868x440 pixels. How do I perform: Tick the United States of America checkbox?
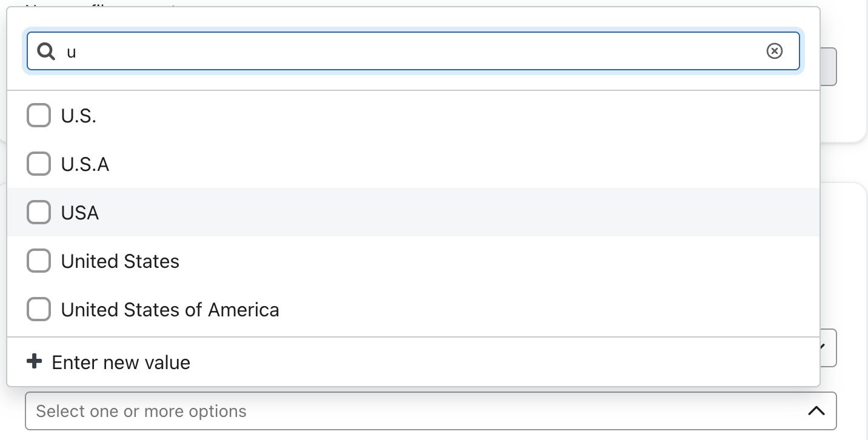[39, 309]
